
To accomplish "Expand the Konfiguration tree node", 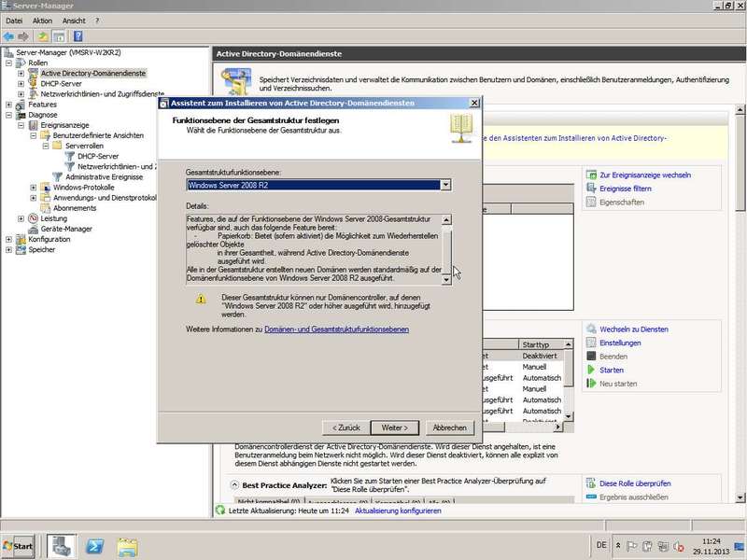I will [9, 239].
